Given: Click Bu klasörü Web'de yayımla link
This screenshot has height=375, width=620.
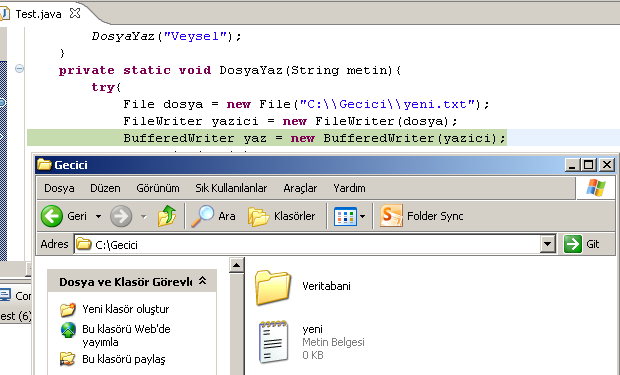Looking at the screenshot, I should [126, 335].
